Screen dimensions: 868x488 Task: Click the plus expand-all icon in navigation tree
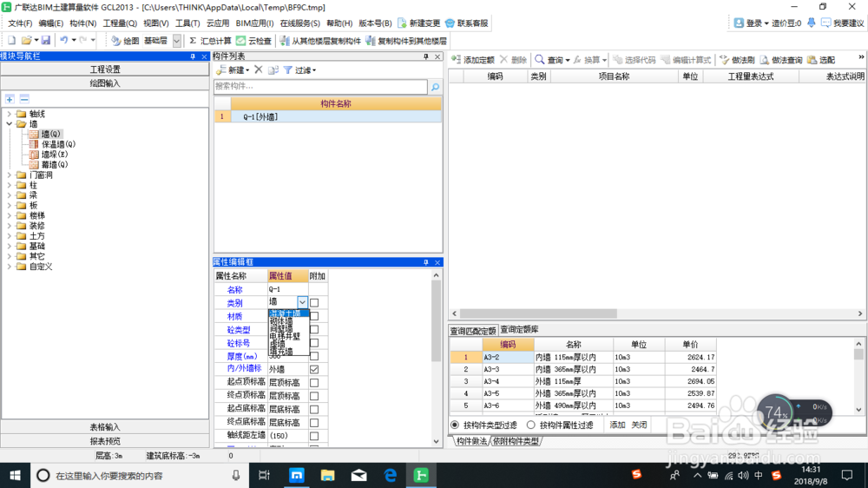point(10,99)
